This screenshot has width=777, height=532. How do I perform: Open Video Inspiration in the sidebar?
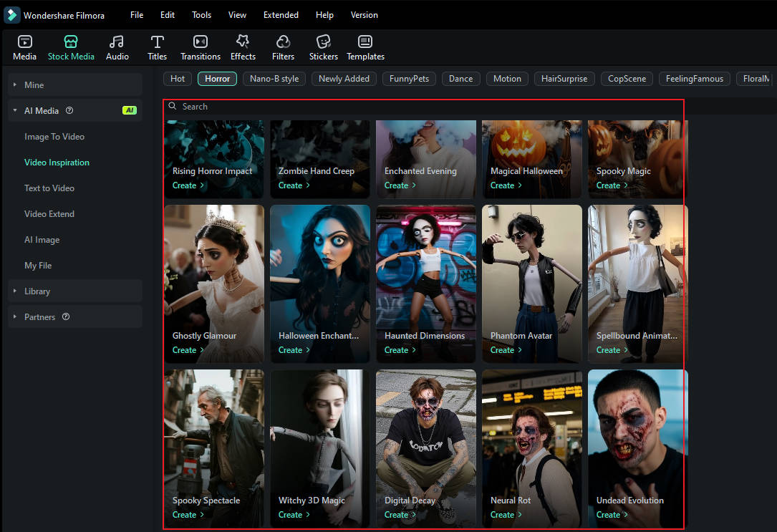pyautogui.click(x=57, y=162)
